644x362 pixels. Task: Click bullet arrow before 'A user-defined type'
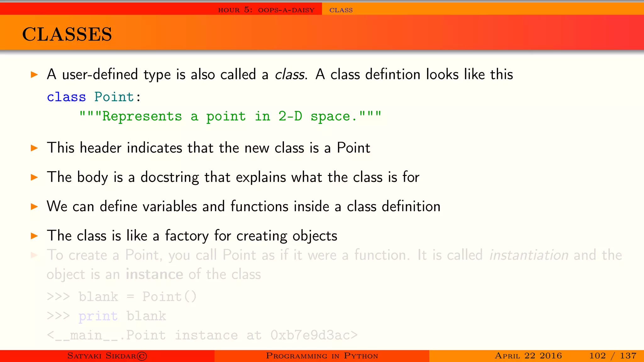pyautogui.click(x=34, y=74)
